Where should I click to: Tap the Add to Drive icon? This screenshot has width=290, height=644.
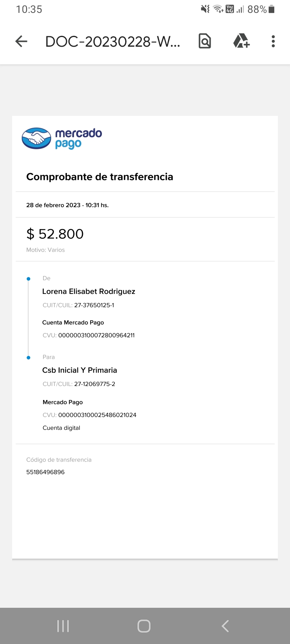coord(241,41)
